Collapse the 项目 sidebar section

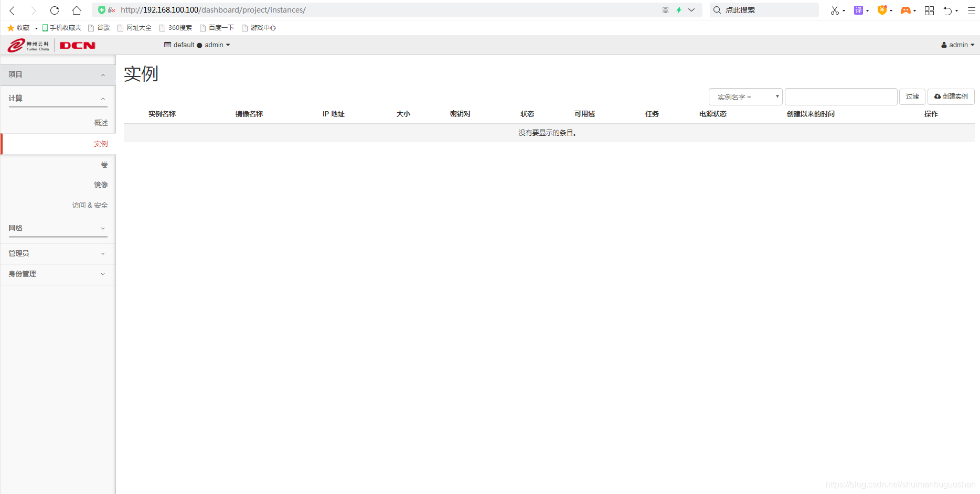(x=58, y=75)
